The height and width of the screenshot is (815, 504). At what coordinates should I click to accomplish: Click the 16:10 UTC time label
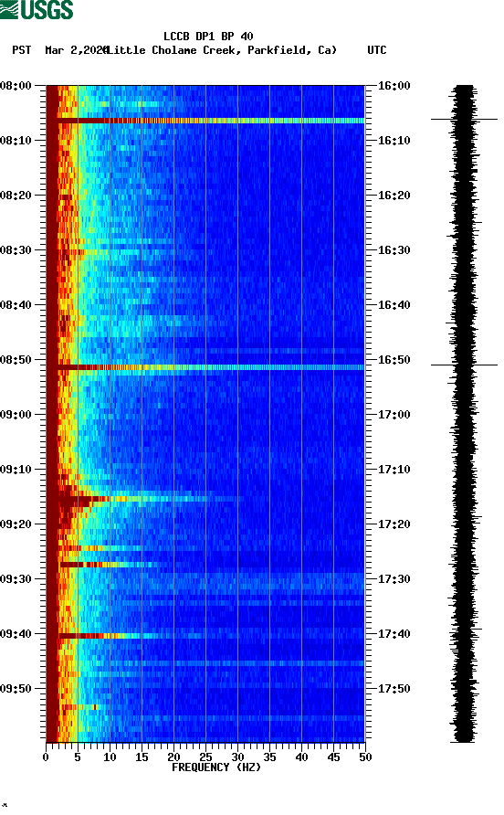[394, 141]
